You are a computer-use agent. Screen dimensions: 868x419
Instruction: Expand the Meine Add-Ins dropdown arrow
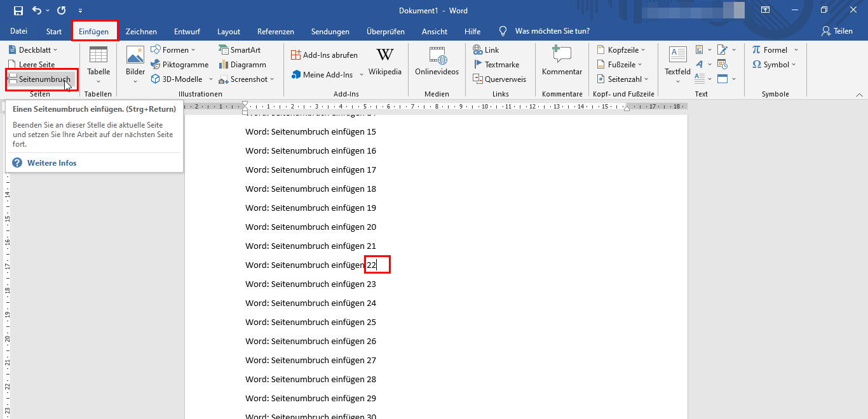click(x=362, y=74)
